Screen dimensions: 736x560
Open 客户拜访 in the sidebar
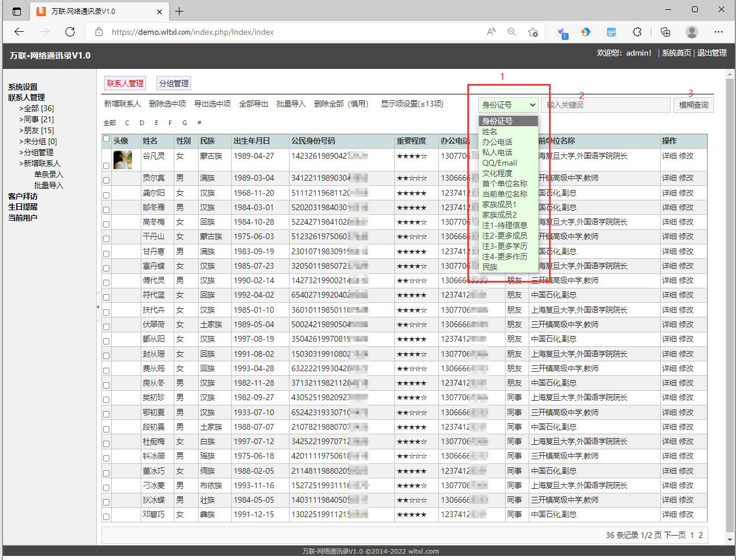23,196
